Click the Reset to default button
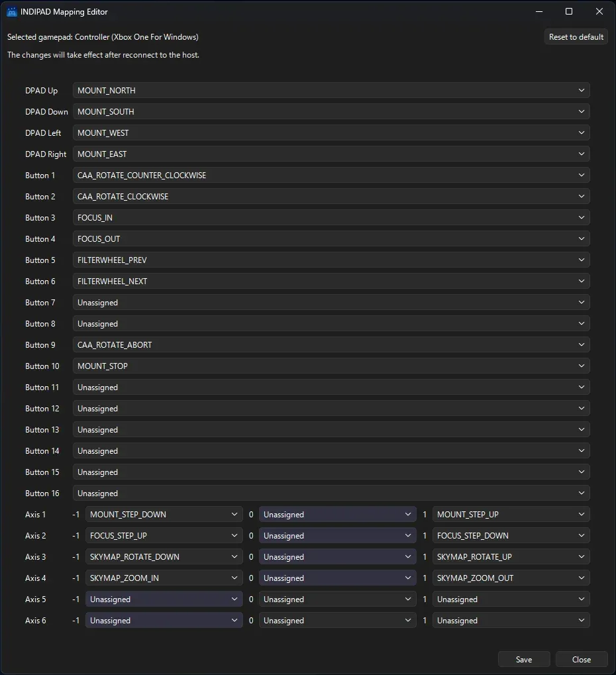Screen dimensions: 616x675 tap(576, 37)
